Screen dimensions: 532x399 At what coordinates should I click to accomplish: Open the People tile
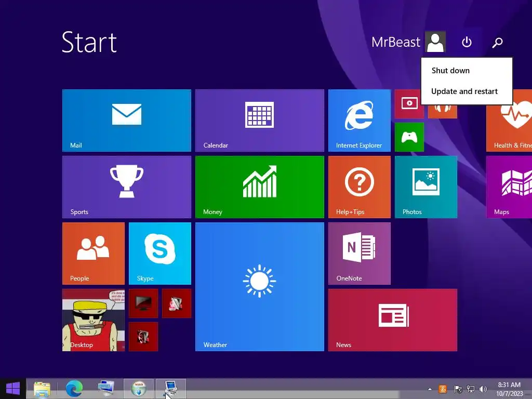click(94, 254)
